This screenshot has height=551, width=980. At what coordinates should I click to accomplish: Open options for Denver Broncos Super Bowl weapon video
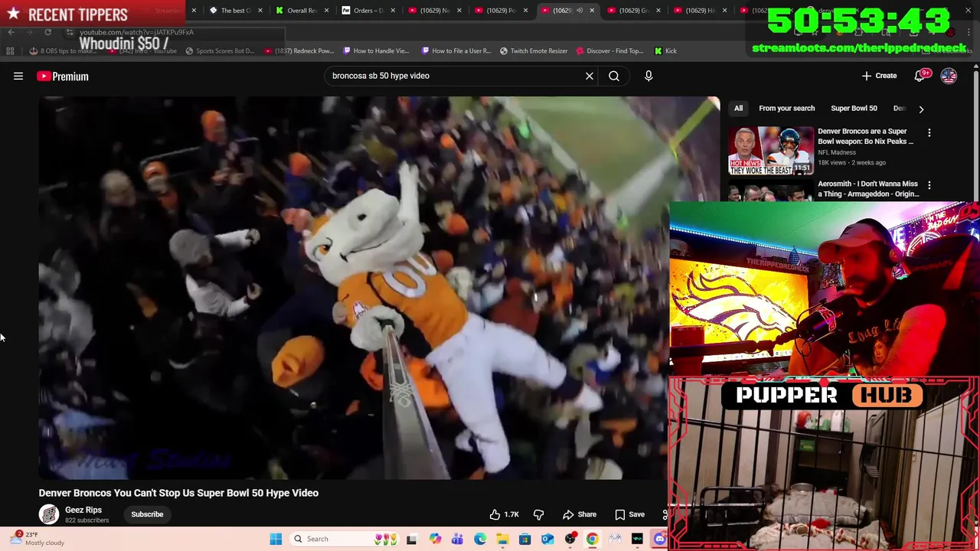[x=929, y=132]
